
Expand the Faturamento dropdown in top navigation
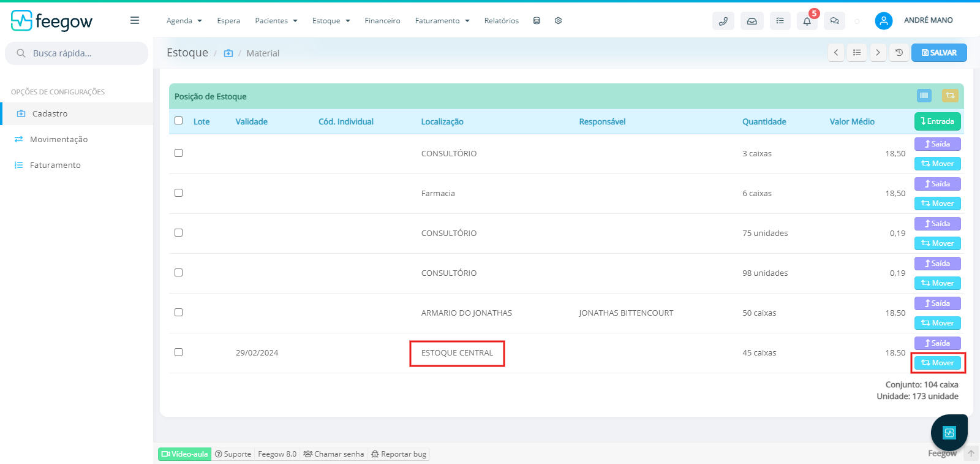(442, 21)
